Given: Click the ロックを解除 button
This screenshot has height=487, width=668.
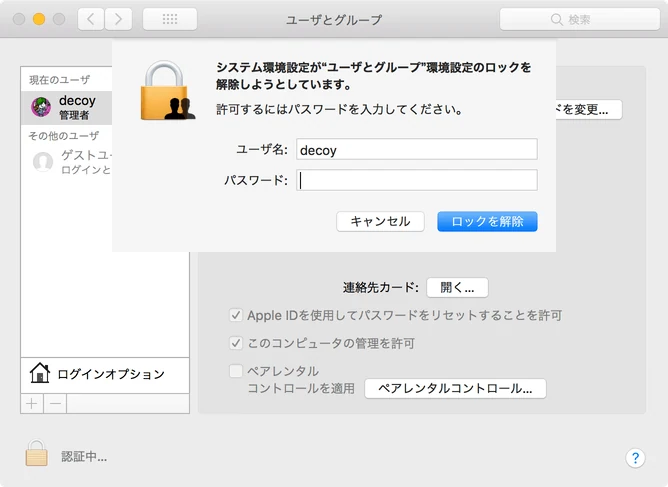Looking at the screenshot, I should pos(487,222).
